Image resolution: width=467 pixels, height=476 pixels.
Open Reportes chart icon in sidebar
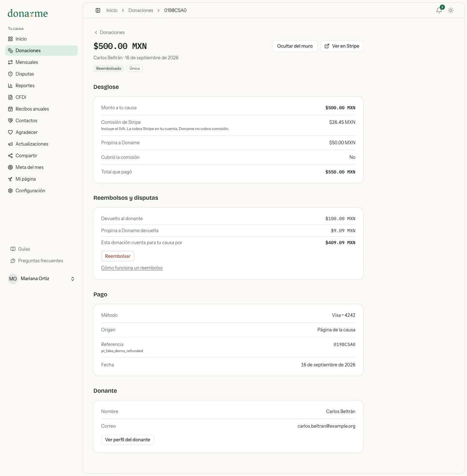click(10, 86)
